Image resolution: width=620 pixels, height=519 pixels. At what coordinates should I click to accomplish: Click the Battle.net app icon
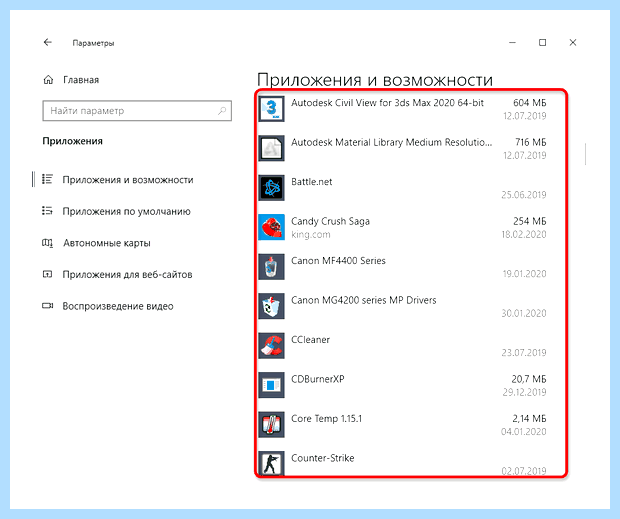click(271, 188)
